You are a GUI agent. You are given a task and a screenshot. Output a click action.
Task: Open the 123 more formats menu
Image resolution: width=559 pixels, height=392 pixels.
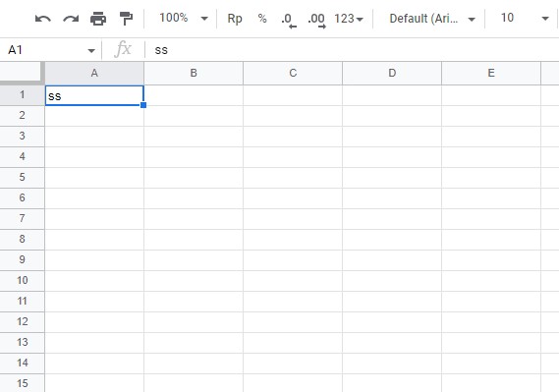(x=349, y=18)
